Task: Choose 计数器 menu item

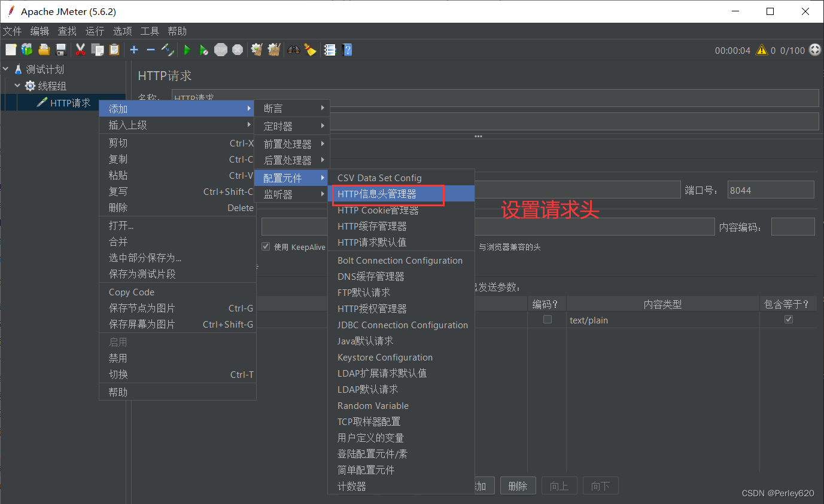Action: tap(401, 486)
